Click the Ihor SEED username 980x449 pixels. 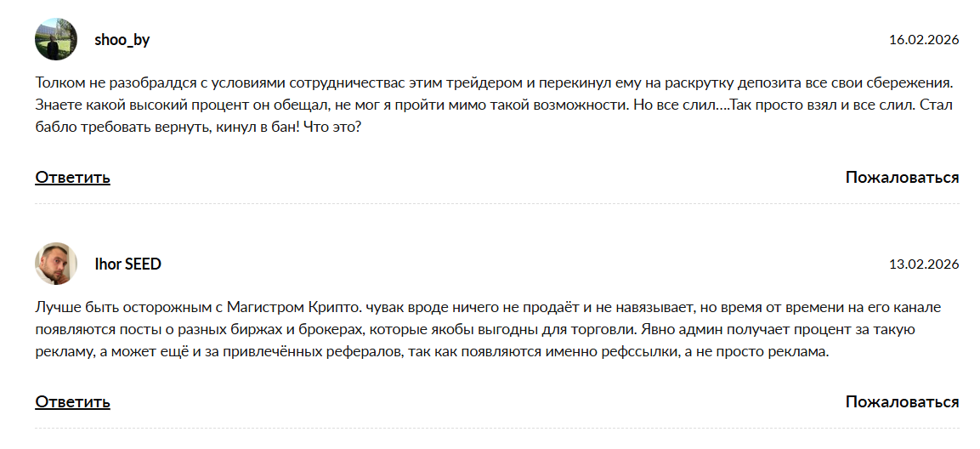pos(127,264)
